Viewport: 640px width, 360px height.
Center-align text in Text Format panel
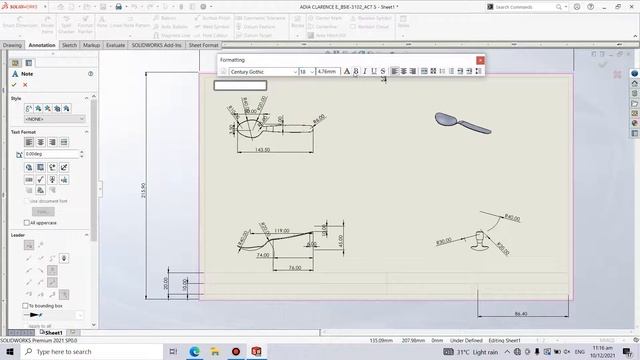[x=41, y=142]
